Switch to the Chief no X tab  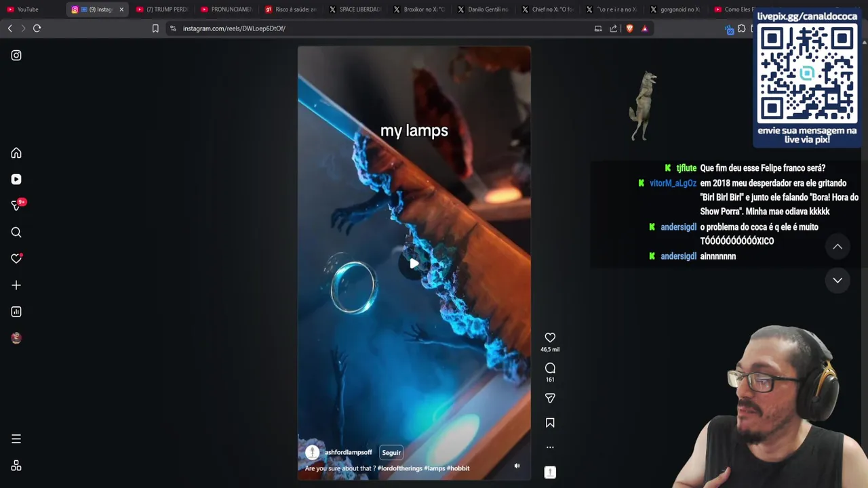pos(548,9)
